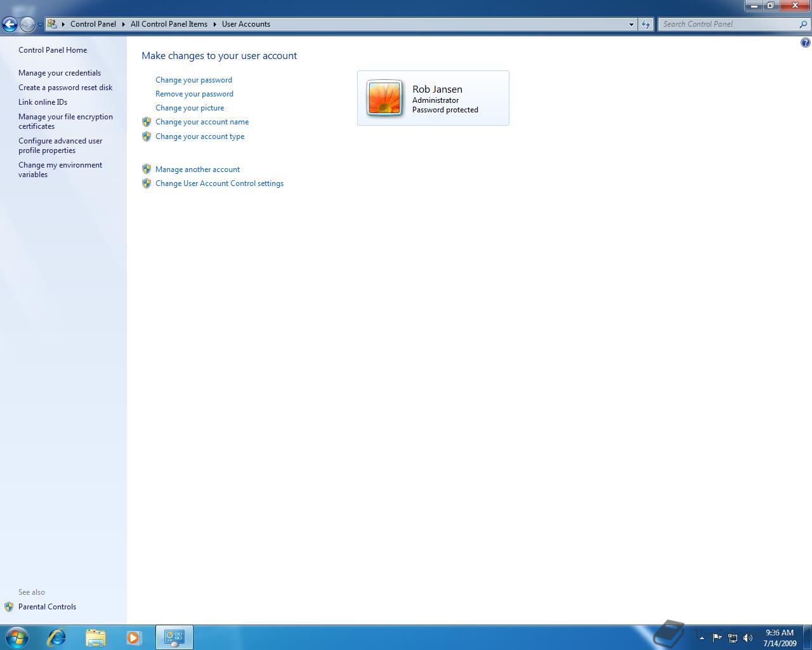This screenshot has width=812, height=650.
Task: Click the address bar refresh button
Action: pos(646,24)
